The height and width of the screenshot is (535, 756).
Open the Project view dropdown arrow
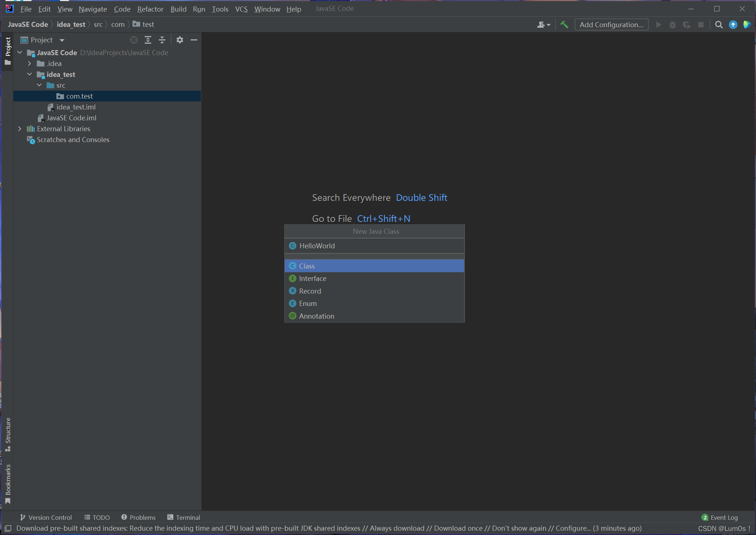click(x=62, y=40)
